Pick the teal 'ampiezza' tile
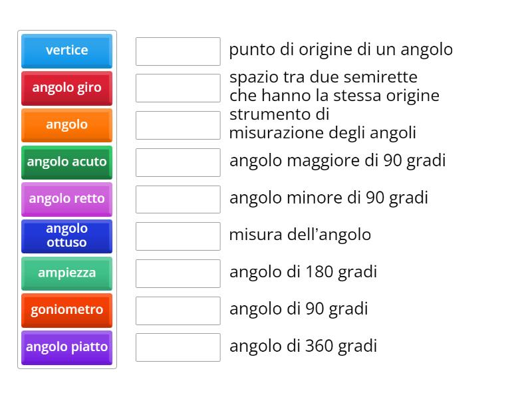The width and height of the screenshot is (532, 399). point(66,273)
